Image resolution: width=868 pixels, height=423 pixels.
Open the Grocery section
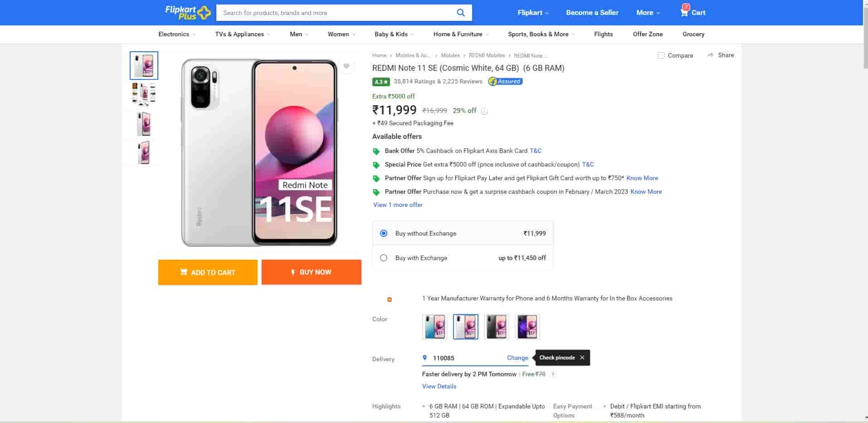point(693,34)
